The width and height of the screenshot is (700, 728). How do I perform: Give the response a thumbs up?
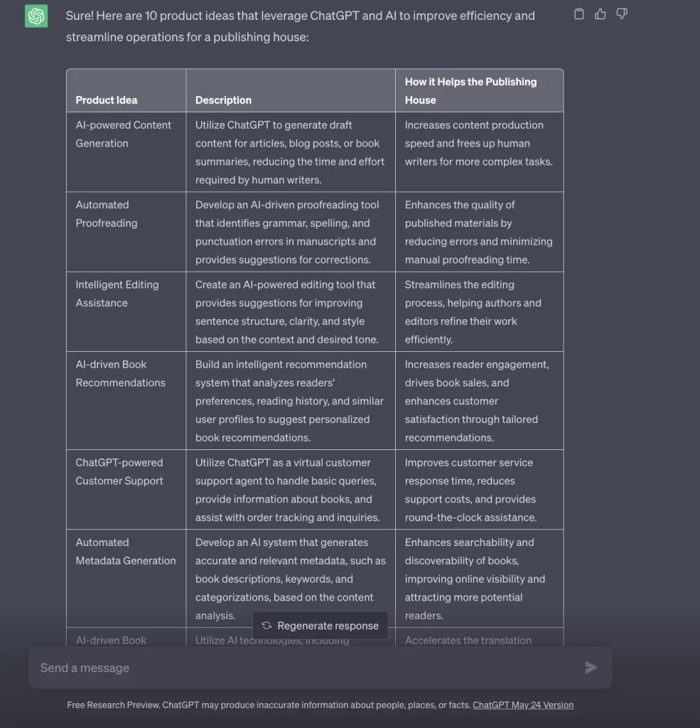(601, 14)
